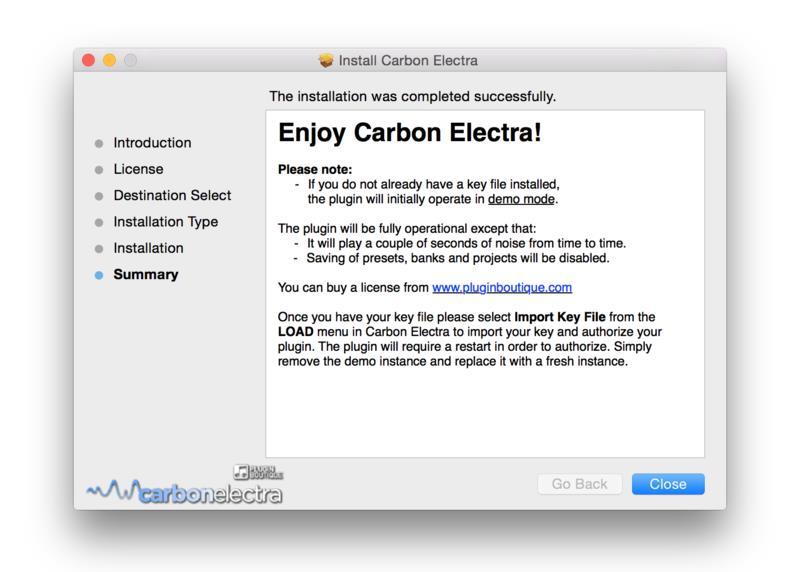Click the line about noise from time to time
Screen dimensions: 800x572
[x=466, y=243]
